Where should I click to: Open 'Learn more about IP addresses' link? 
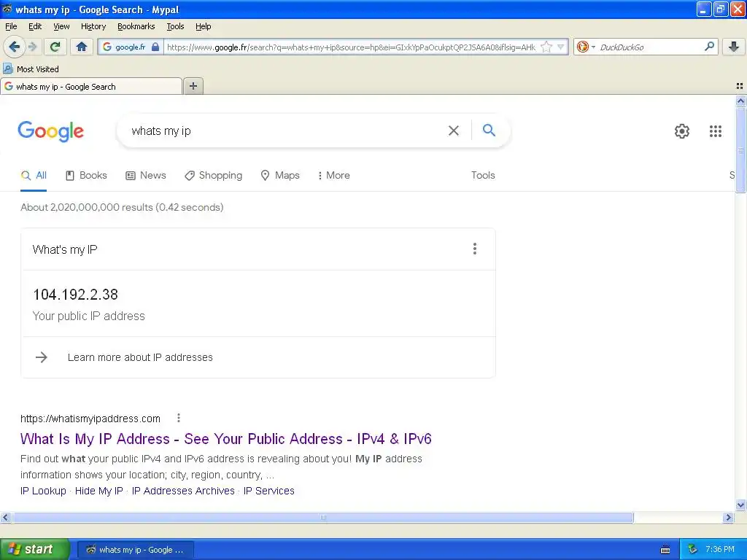pyautogui.click(x=140, y=357)
